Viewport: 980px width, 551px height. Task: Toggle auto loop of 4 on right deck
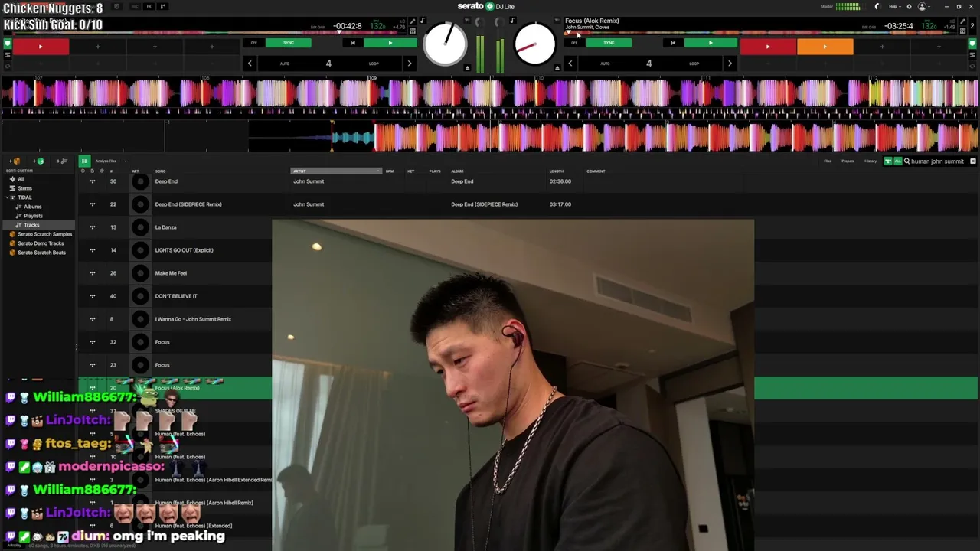648,64
